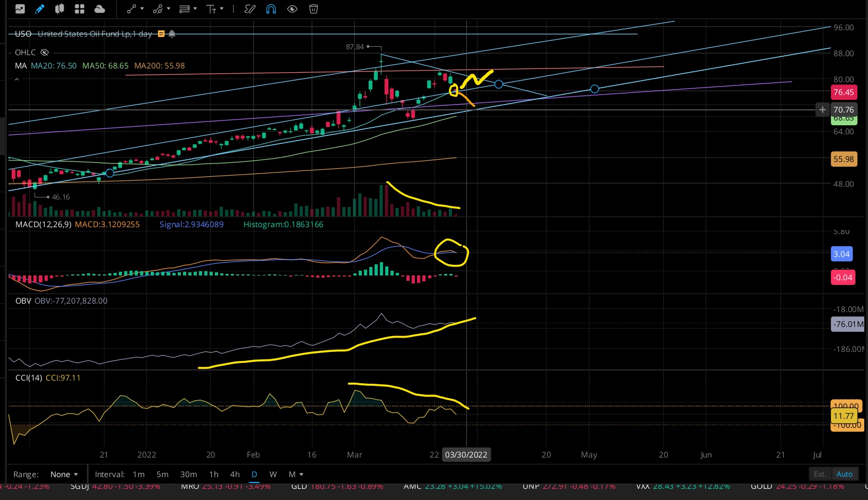Click the 46.16 low price label
This screenshot has width=868, height=500.
(x=60, y=197)
